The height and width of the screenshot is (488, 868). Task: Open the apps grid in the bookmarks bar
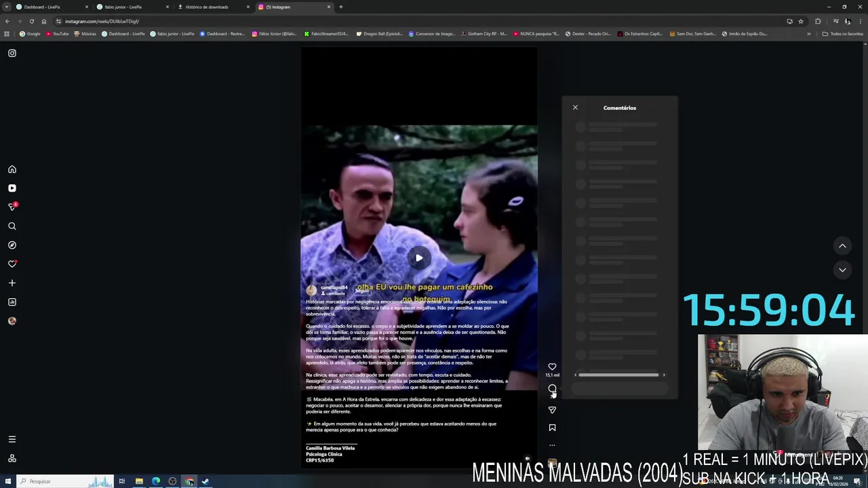[7, 33]
